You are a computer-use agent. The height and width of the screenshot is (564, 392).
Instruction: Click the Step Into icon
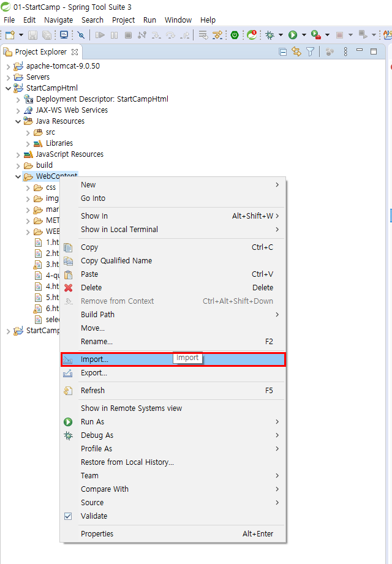(156, 35)
